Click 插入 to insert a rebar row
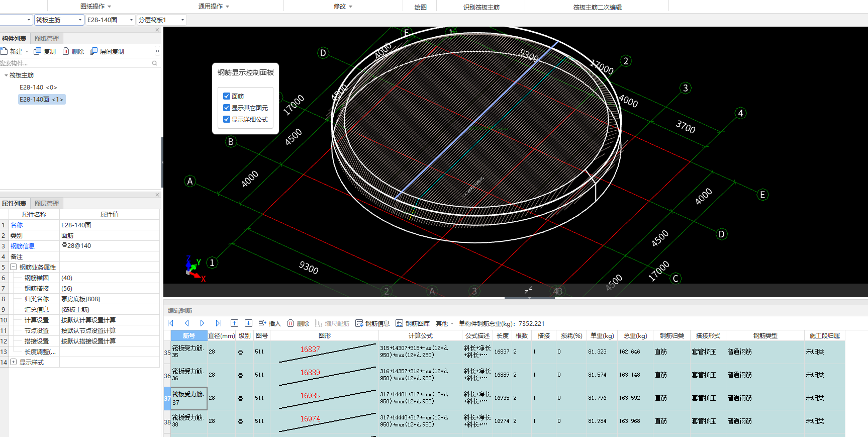Image resolution: width=868 pixels, height=437 pixels. click(269, 323)
